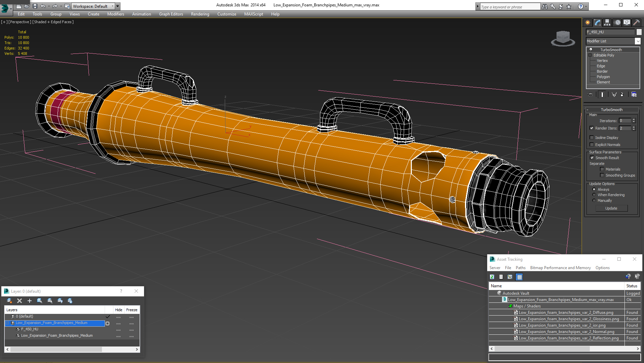Open the Display command panel tab

pyautogui.click(x=627, y=23)
